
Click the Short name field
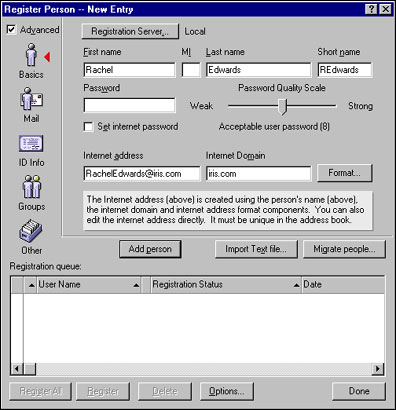(x=345, y=70)
